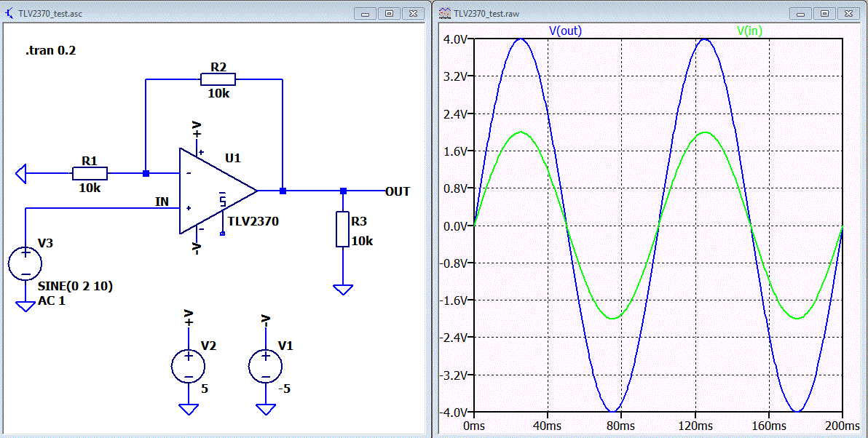Minimize the TLV2370_test.raw waveform window
Viewport: 868px width, 438px height.
click(x=800, y=13)
